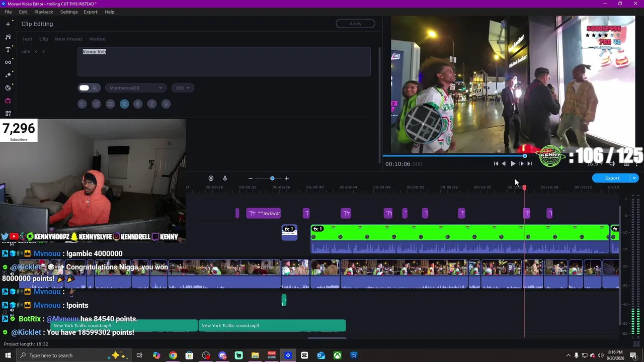Step forward one frame in preview
Image resolution: width=644 pixels, height=362 pixels.
click(521, 163)
